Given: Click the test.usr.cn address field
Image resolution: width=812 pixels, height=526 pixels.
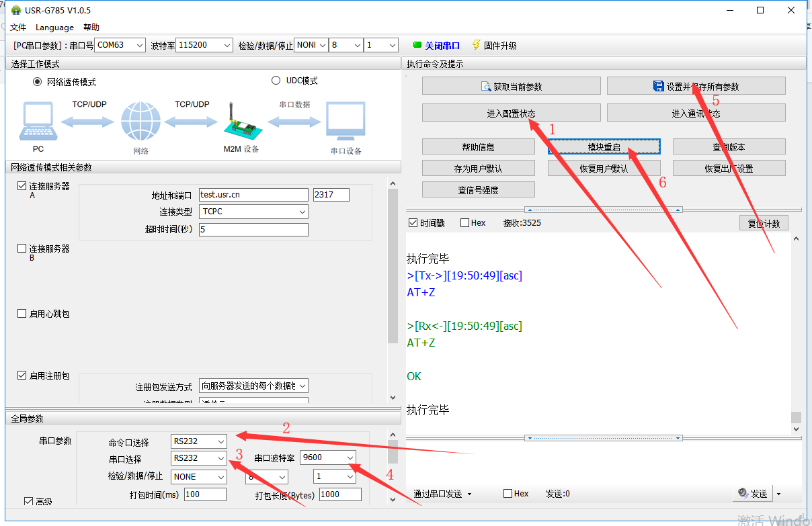Looking at the screenshot, I should (x=253, y=195).
